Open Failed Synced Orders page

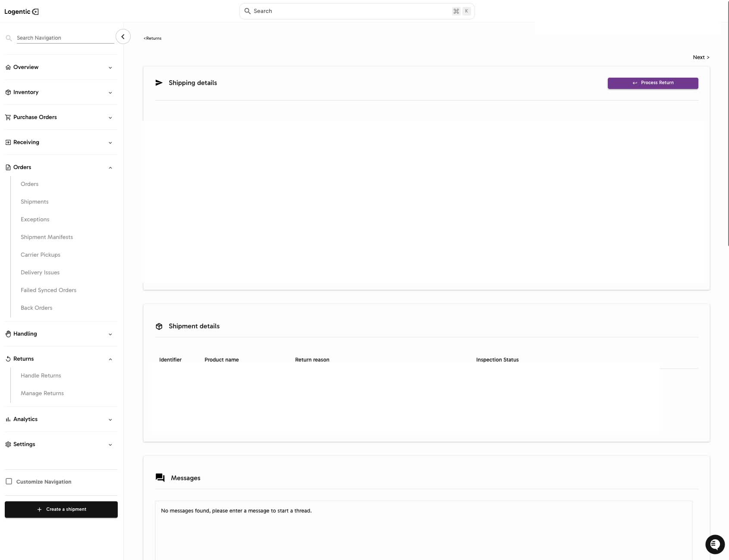[x=48, y=290]
